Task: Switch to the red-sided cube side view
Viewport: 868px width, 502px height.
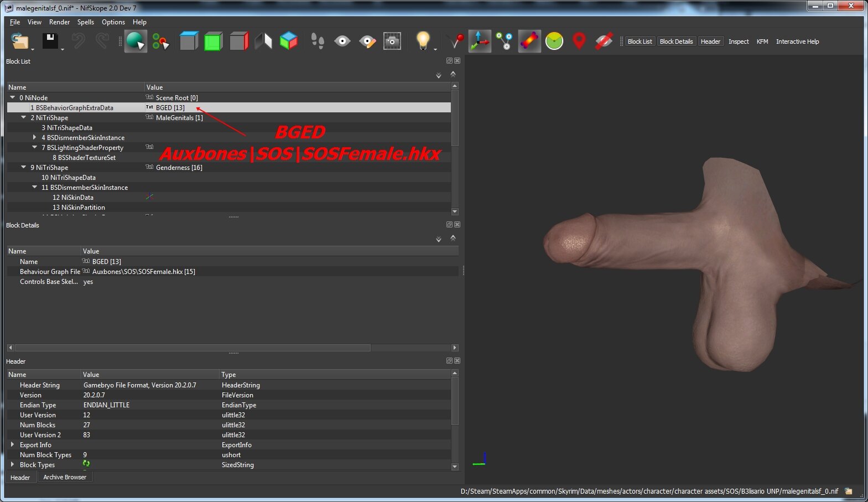Action: click(238, 42)
